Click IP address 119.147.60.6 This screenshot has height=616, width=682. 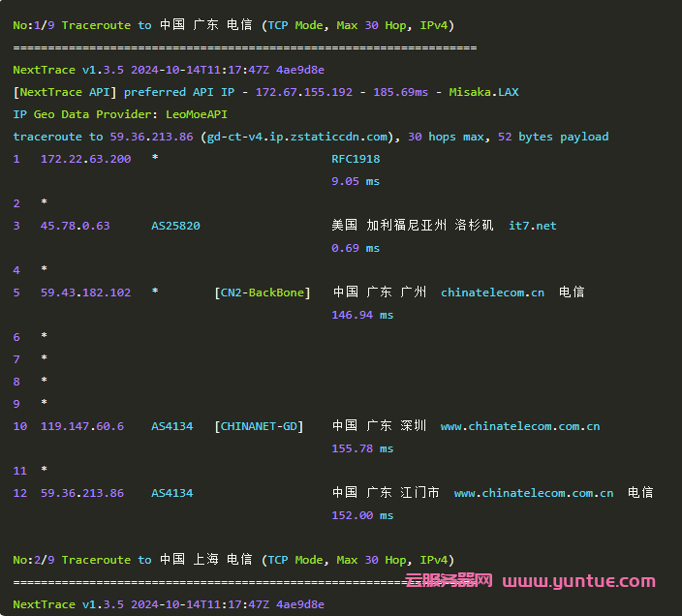point(81,426)
